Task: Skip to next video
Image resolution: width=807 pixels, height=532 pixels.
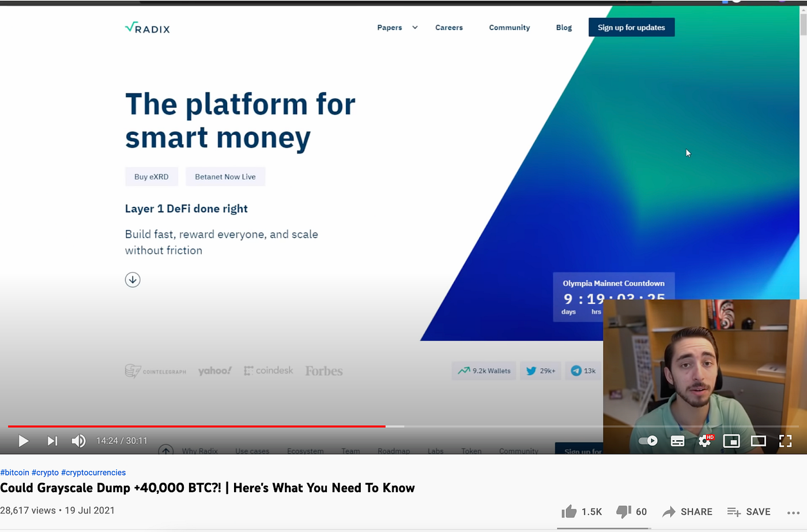Action: point(52,441)
